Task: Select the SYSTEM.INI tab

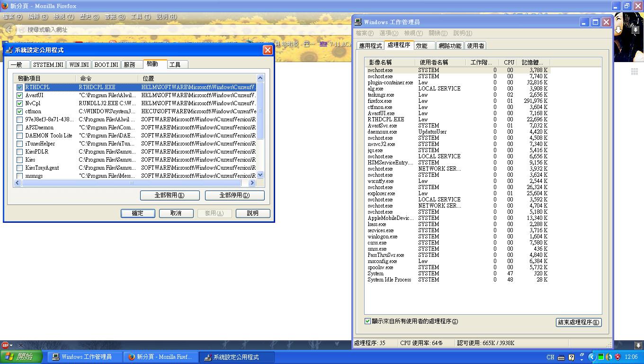Action: [48, 64]
